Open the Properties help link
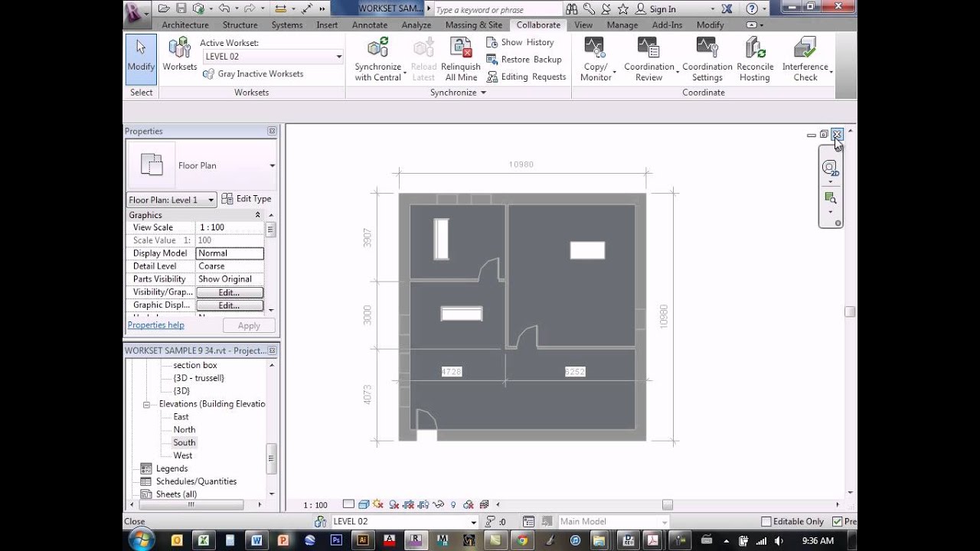 [155, 325]
